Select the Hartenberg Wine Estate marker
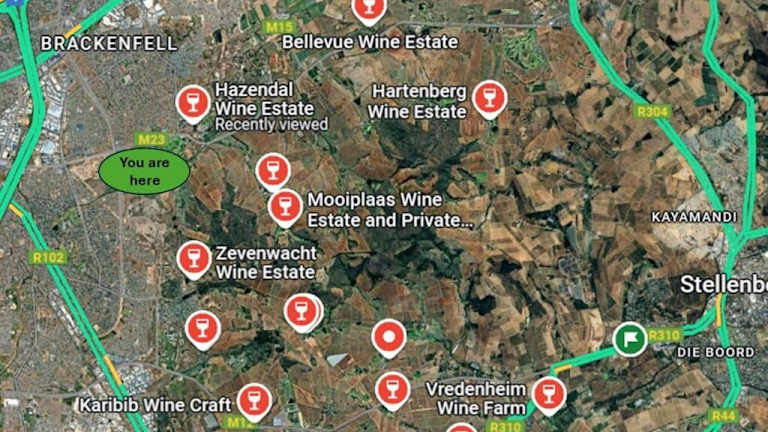 [489, 98]
